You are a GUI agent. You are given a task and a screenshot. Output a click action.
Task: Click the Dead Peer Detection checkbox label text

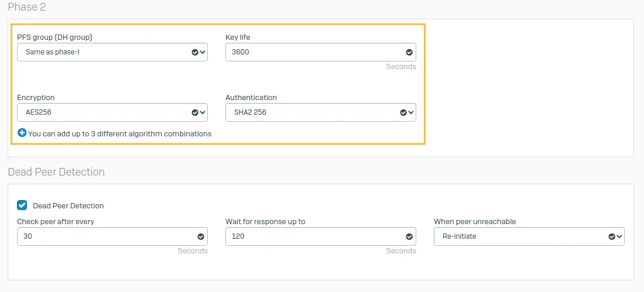tap(68, 206)
